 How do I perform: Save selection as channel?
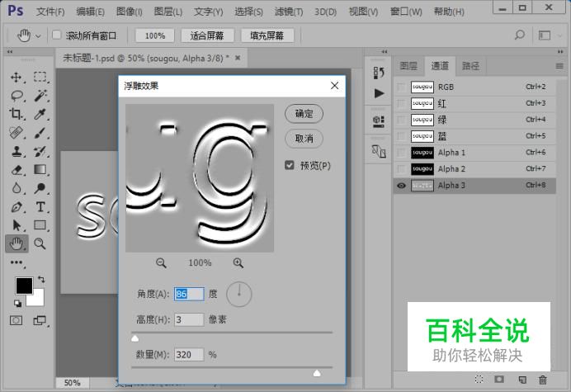[499, 380]
